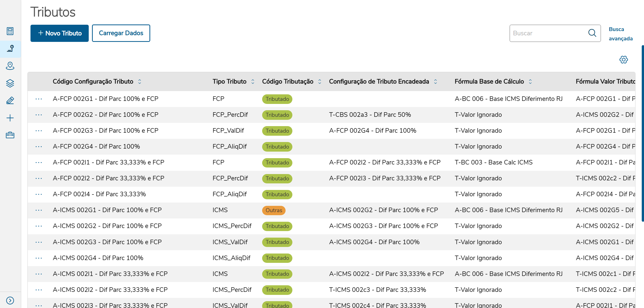644x308 pixels.
Task: Click the pencil edit sidebar icon
Action: [x=10, y=101]
